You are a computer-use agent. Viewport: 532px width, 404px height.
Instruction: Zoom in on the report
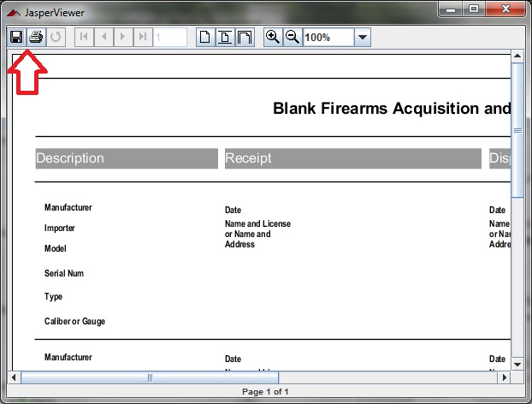(272, 37)
